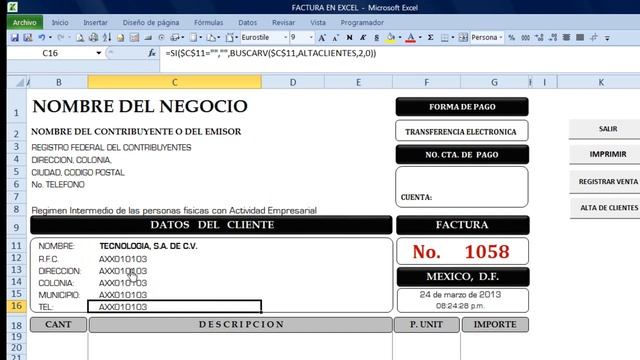Switch to the Insertar ribbon tab
Image resolution: width=640 pixels, height=360 pixels.
pyautogui.click(x=95, y=22)
